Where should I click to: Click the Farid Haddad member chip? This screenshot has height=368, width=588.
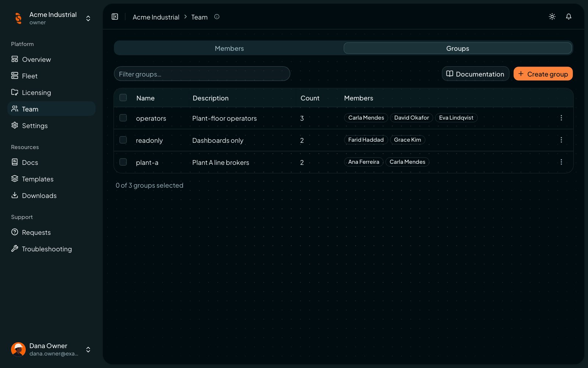(366, 140)
